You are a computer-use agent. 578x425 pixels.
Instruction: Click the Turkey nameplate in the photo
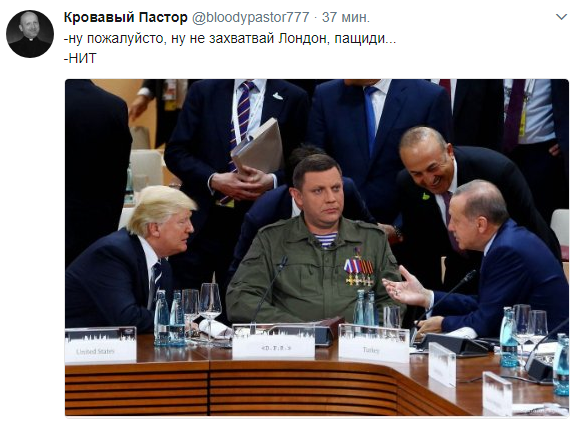(373, 344)
